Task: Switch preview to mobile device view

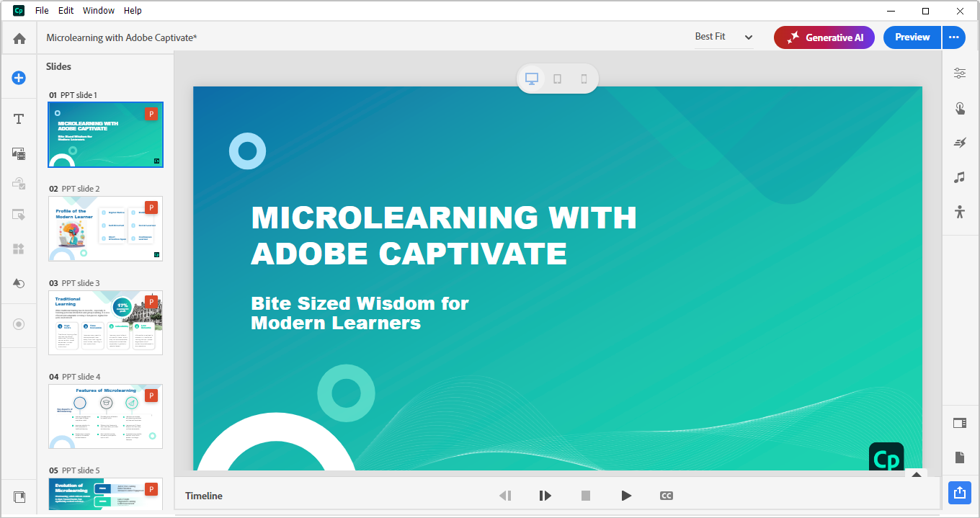Action: [584, 79]
